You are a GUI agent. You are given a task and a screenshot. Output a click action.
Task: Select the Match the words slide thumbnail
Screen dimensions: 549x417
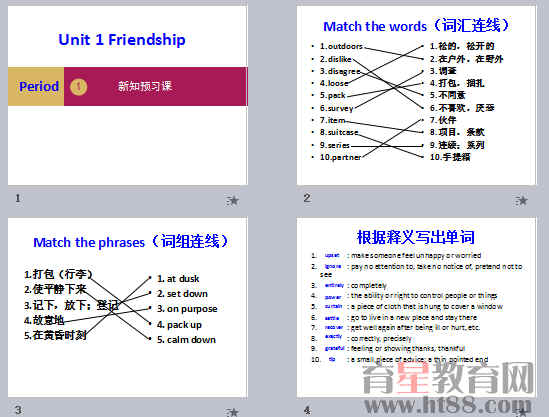pos(416,95)
